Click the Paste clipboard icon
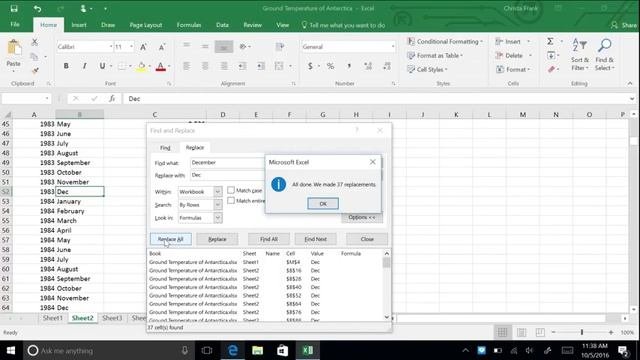Screen dimensions: 640x360 [x=14, y=48]
